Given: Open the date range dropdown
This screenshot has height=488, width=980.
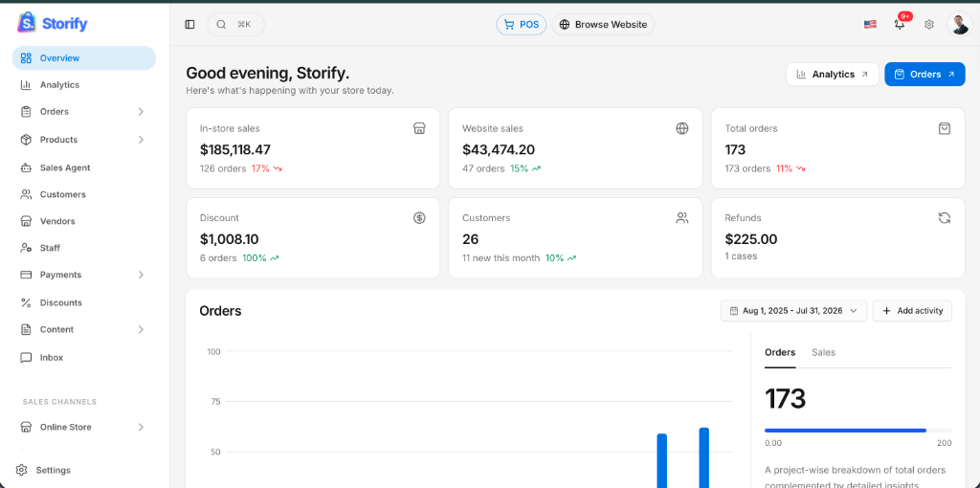Looking at the screenshot, I should (x=793, y=311).
